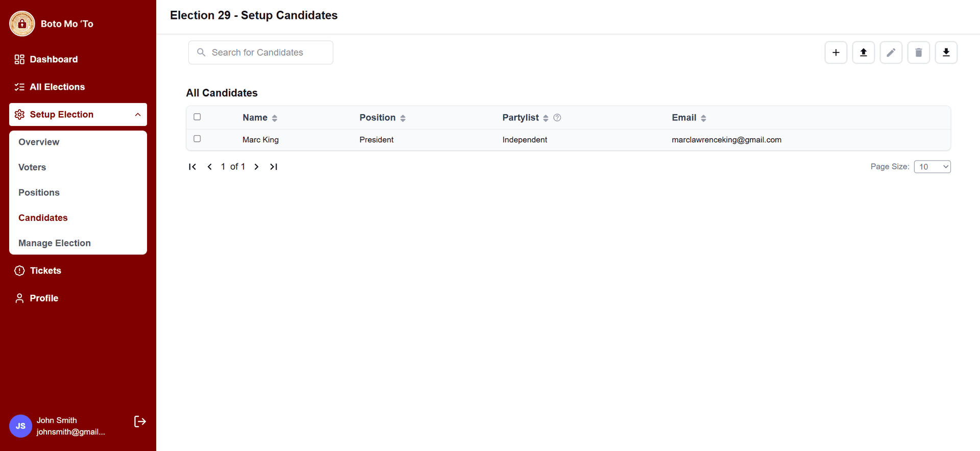The height and width of the screenshot is (451, 980).
Task: Open the Page Size dropdown
Action: coord(932,167)
